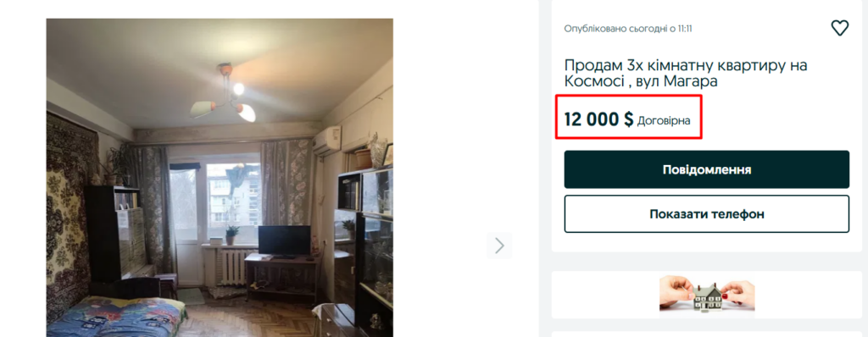Click the air conditioner in the photo
This screenshot has width=868, height=337.
[x=326, y=140]
